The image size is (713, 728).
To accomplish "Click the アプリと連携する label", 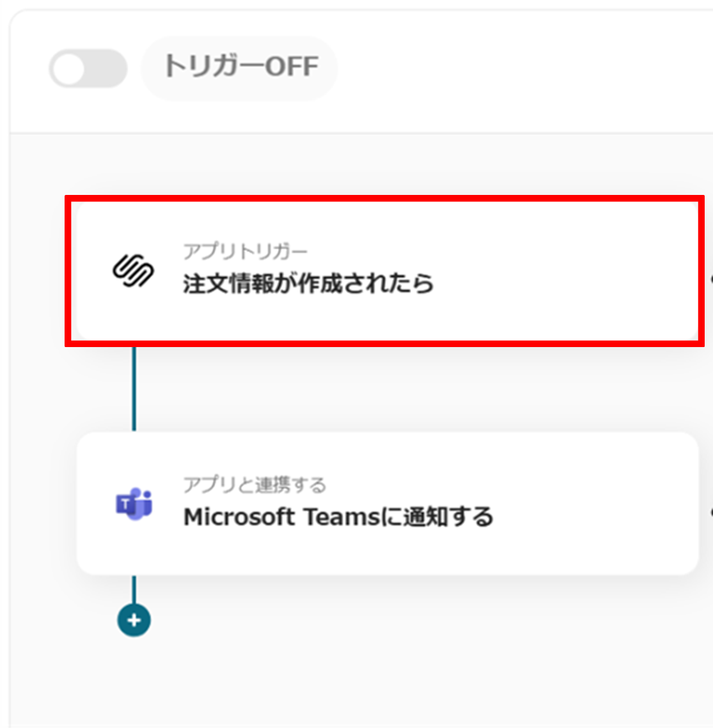I will pos(255,484).
